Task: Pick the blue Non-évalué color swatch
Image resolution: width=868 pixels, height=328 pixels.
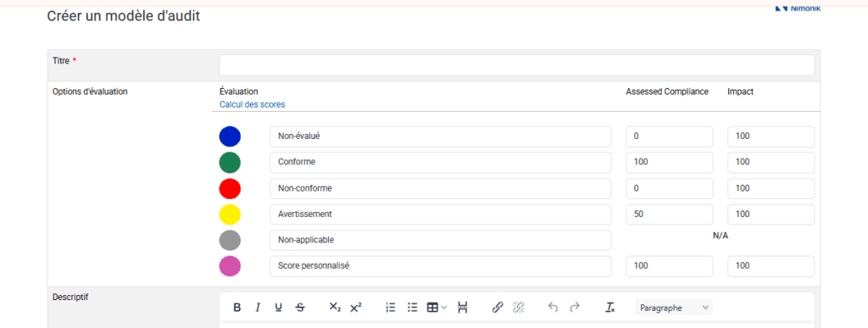Action: click(230, 136)
